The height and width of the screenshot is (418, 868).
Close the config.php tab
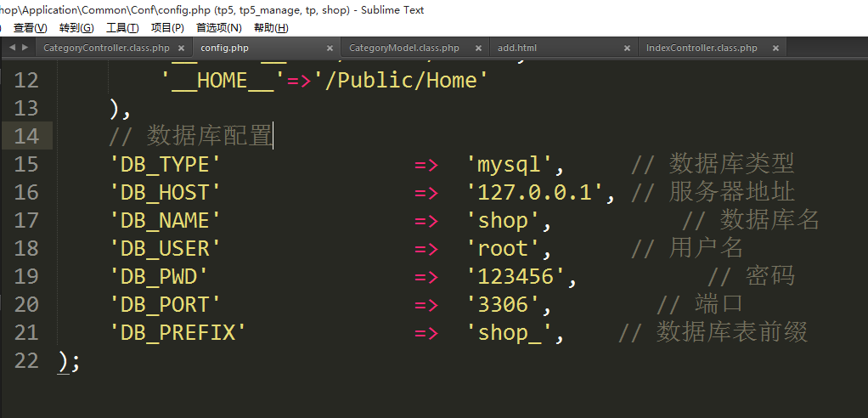click(x=329, y=48)
